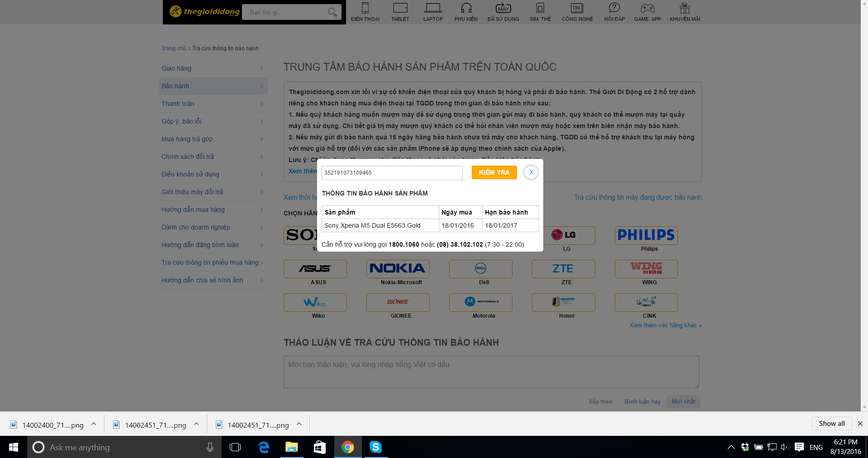Expand options for third downloaded 14002451 png
Screen dimensions: 868x458
pos(299,424)
